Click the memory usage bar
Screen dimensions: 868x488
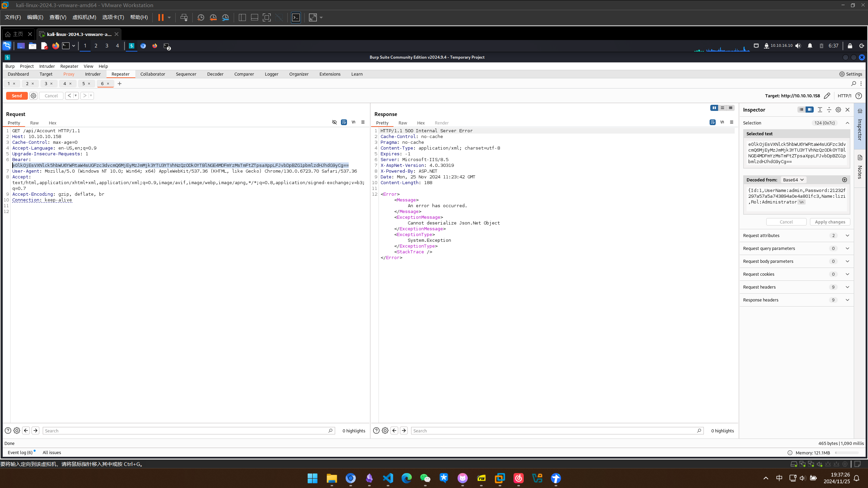[x=847, y=452]
